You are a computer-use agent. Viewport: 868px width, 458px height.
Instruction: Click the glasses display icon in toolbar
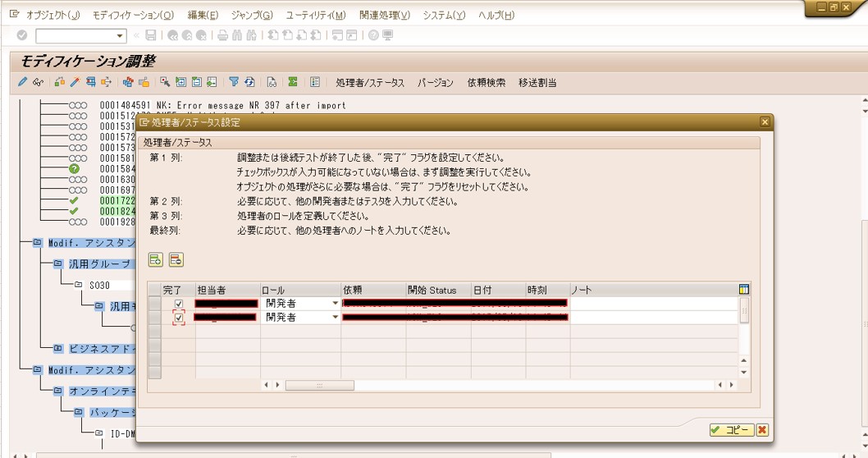pyautogui.click(x=38, y=82)
